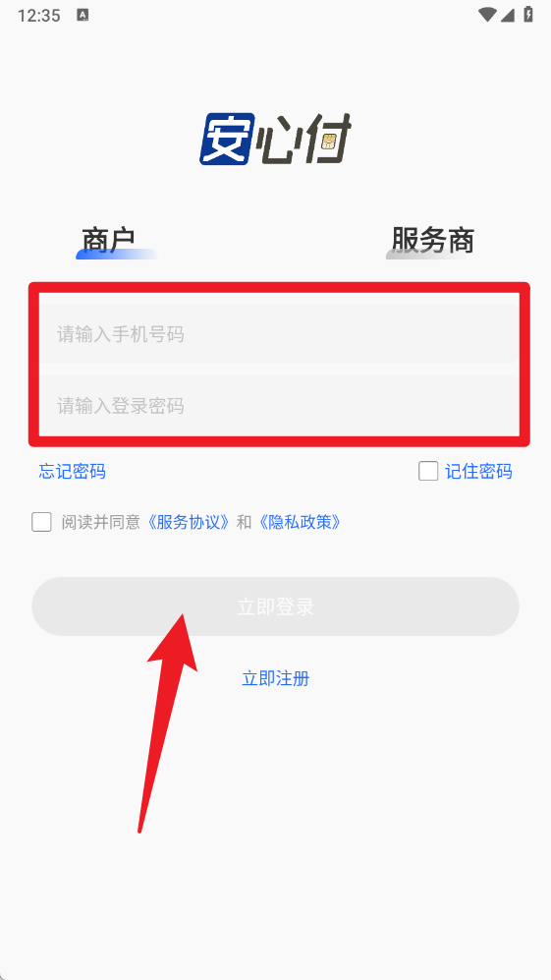Focus the 请输入手机号码 phone field

point(279,333)
